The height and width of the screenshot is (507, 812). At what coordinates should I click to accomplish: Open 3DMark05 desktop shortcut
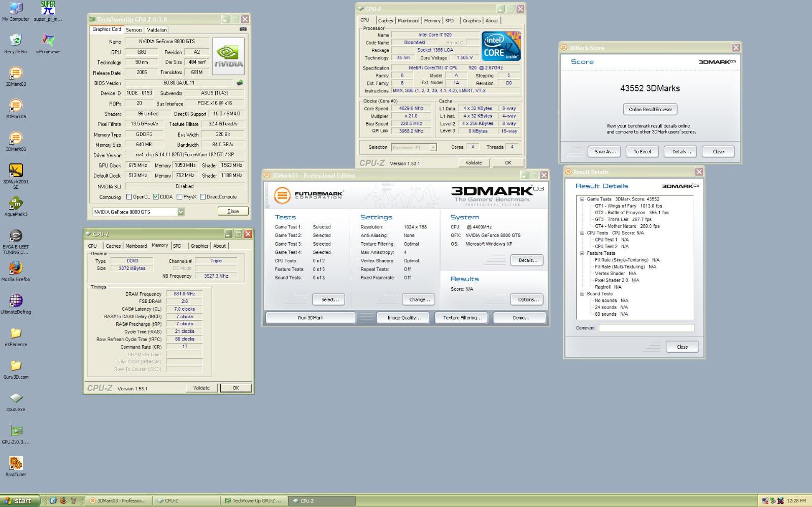(16, 109)
